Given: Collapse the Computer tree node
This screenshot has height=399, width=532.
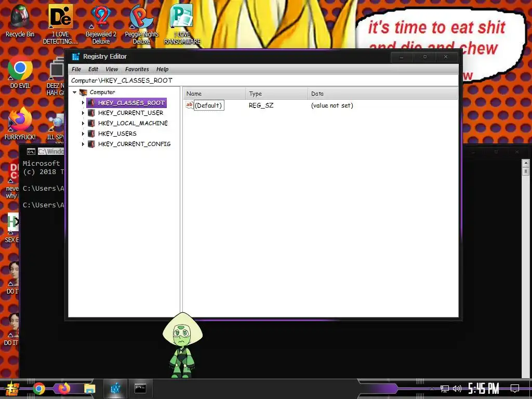Looking at the screenshot, I should click(x=75, y=92).
